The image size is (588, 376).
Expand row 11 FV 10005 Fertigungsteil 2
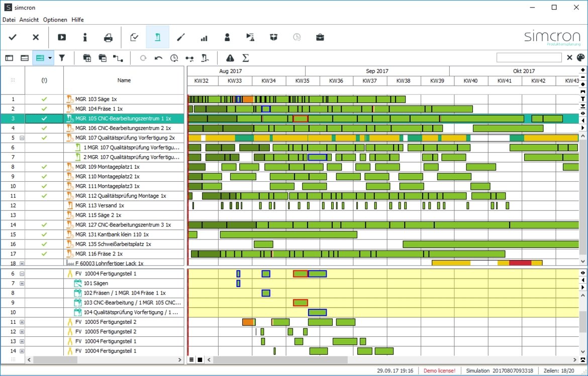(22, 322)
